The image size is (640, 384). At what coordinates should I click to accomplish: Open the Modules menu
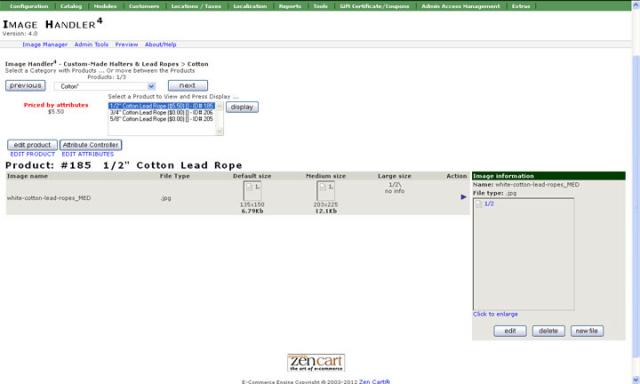click(105, 6)
